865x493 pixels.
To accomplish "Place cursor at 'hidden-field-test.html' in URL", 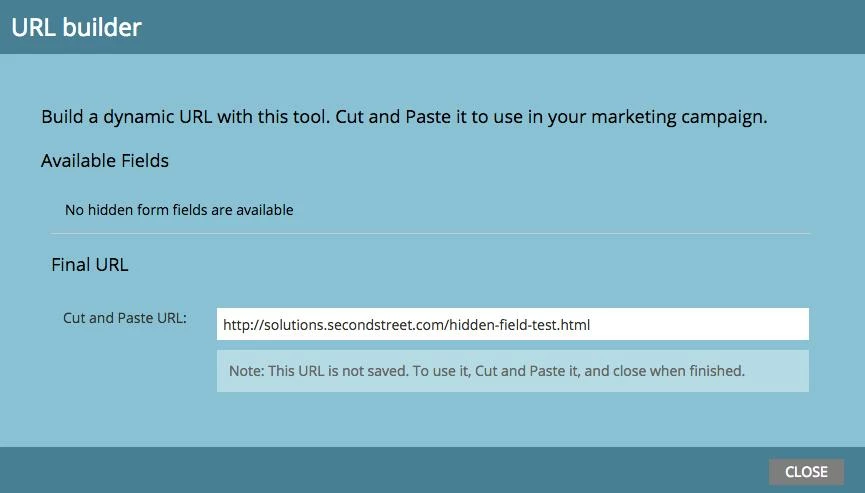I will [520, 325].
